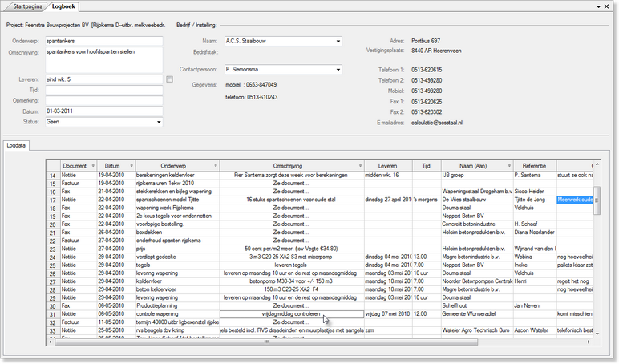Open the Logdata tab
Screen dimensions: 619x364
[x=16, y=145]
